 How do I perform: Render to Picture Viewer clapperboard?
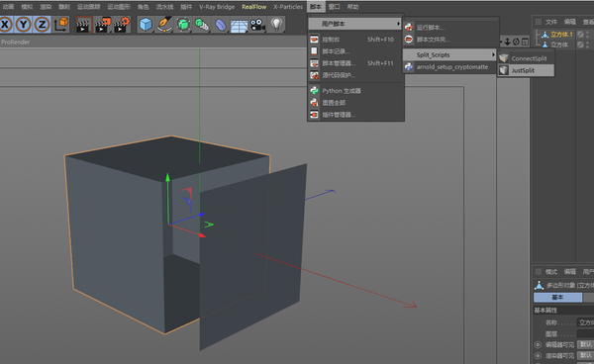click(103, 25)
